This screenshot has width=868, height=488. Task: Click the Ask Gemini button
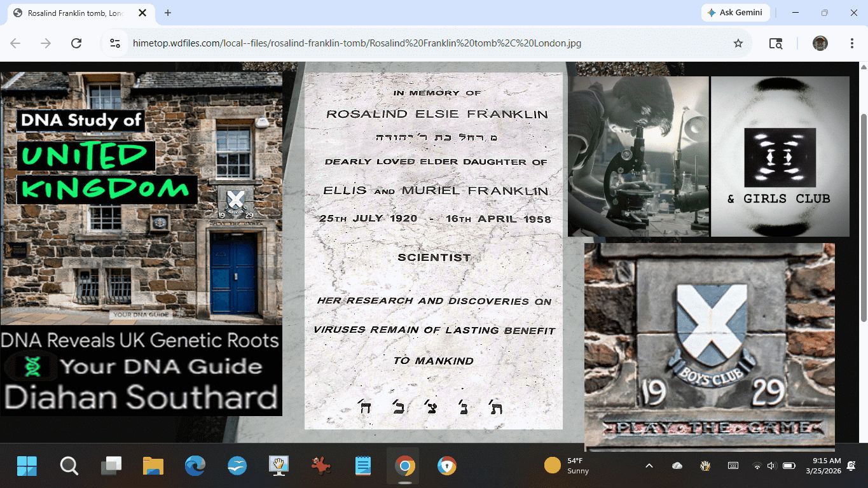pyautogui.click(x=736, y=13)
